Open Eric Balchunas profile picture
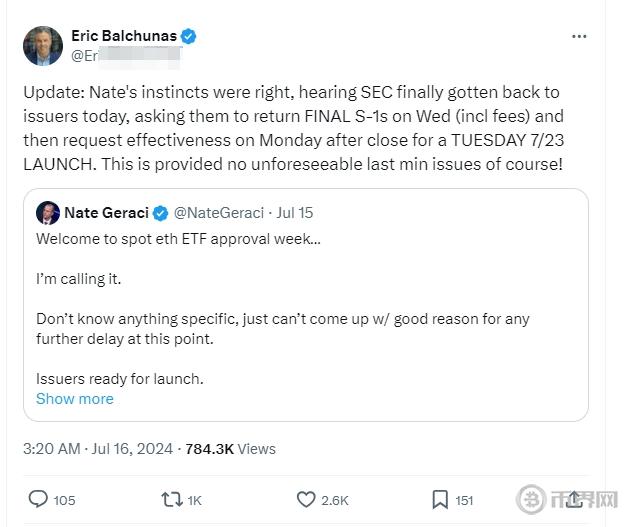Viewport: 629px width, 527px height. pos(43,46)
